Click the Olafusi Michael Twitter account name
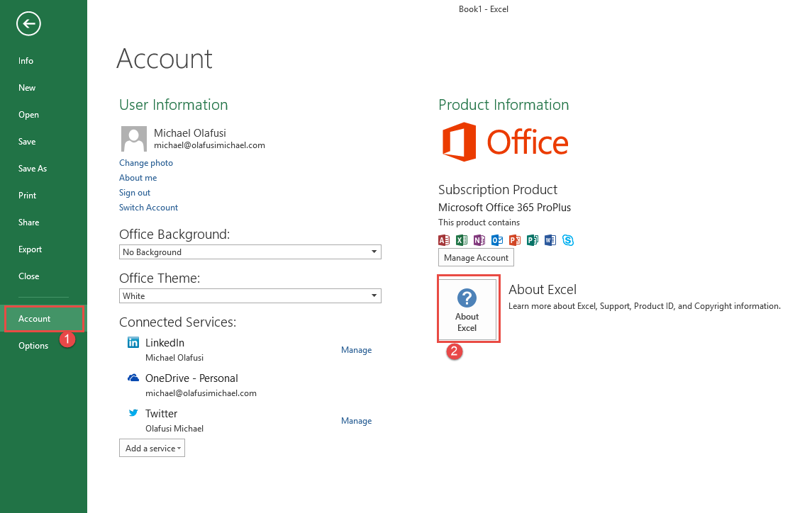Screen dimensions: 812x513 [x=174, y=429]
